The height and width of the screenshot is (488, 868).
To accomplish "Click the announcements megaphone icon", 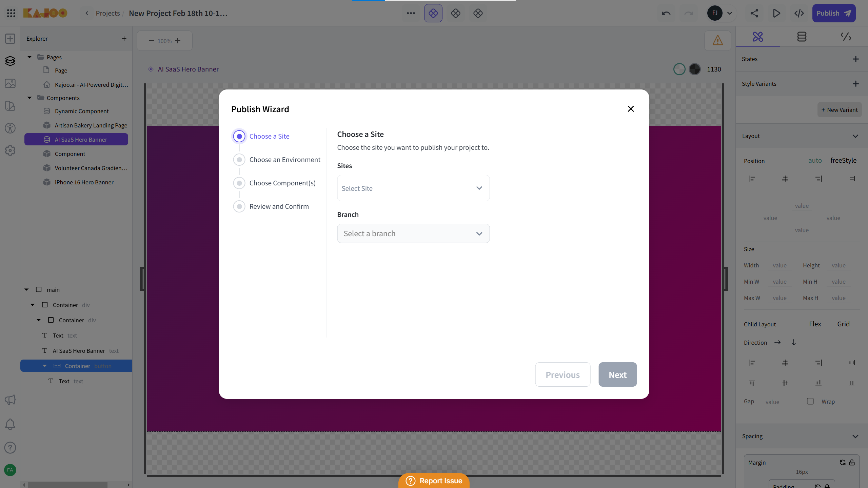I will pos(10,400).
